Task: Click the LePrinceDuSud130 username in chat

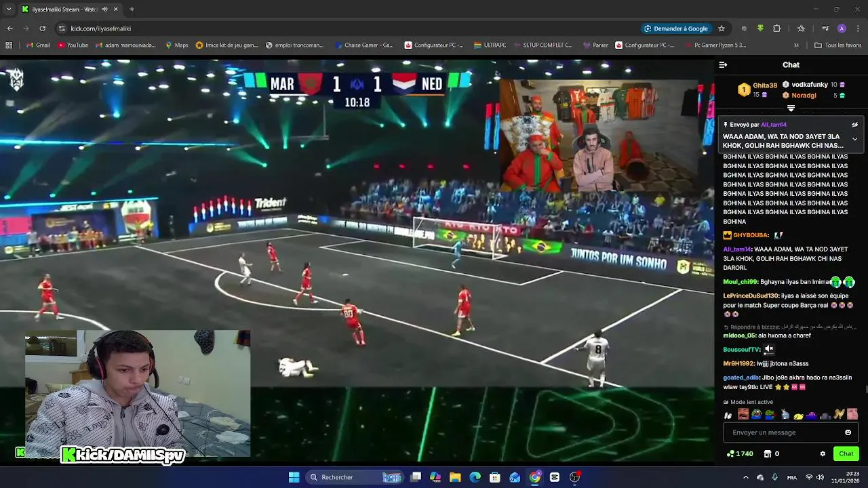Action: click(x=751, y=296)
